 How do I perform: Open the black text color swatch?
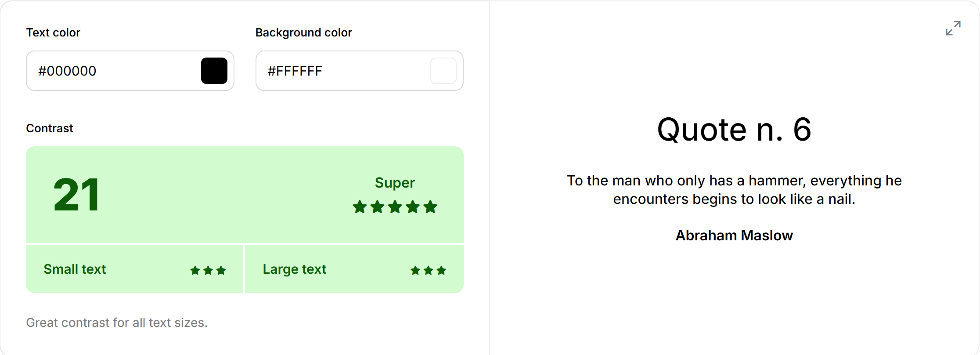214,71
